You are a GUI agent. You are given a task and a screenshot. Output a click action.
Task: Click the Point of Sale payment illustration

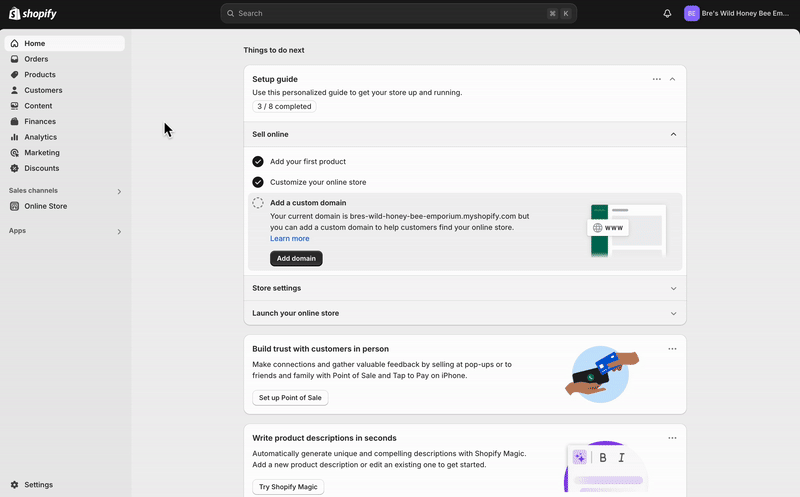(x=602, y=375)
